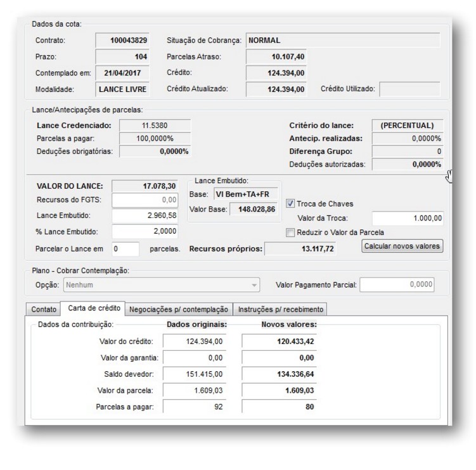The height and width of the screenshot is (470, 476).
Task: Switch to the Contato tab
Action: click(x=44, y=310)
